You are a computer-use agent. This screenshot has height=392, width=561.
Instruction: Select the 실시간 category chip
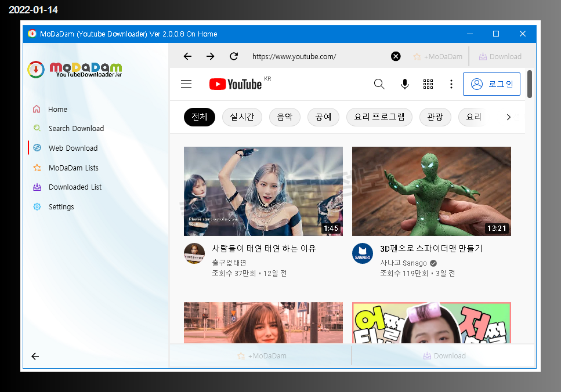[x=242, y=117]
